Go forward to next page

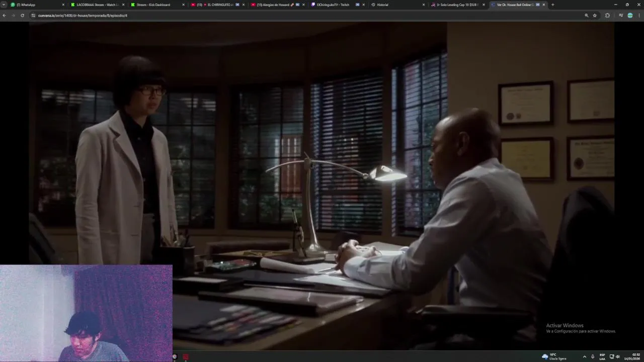click(13, 16)
